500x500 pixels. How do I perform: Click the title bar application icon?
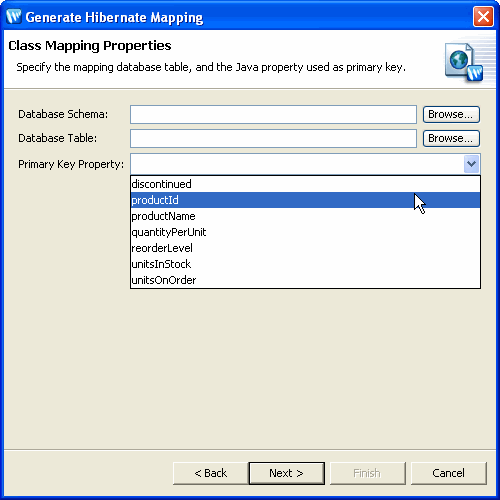coord(14,17)
